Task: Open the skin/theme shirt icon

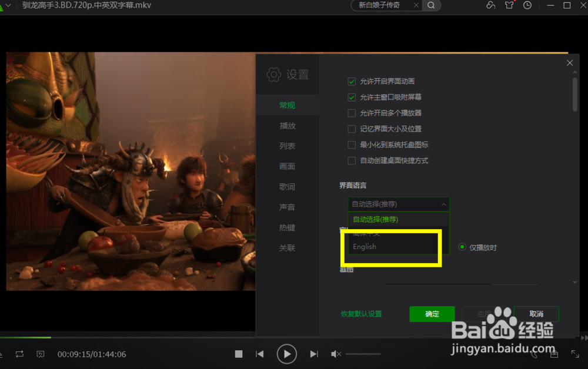Action: [x=509, y=5]
